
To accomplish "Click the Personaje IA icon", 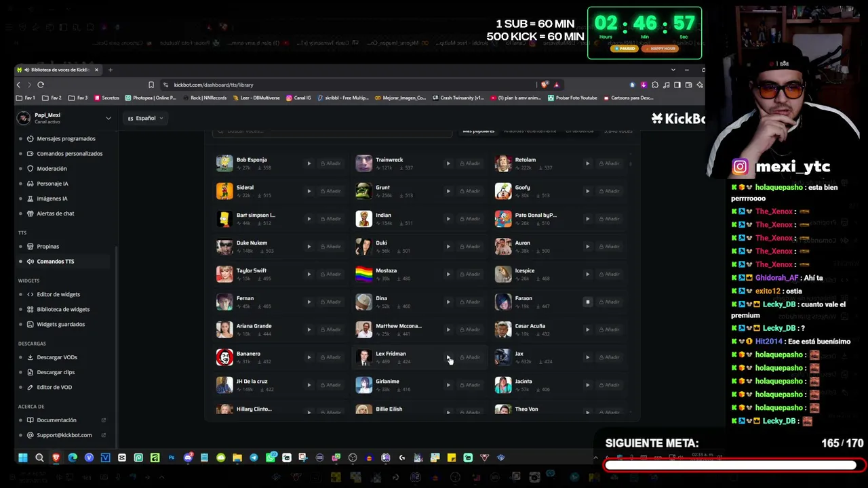I will coord(30,183).
